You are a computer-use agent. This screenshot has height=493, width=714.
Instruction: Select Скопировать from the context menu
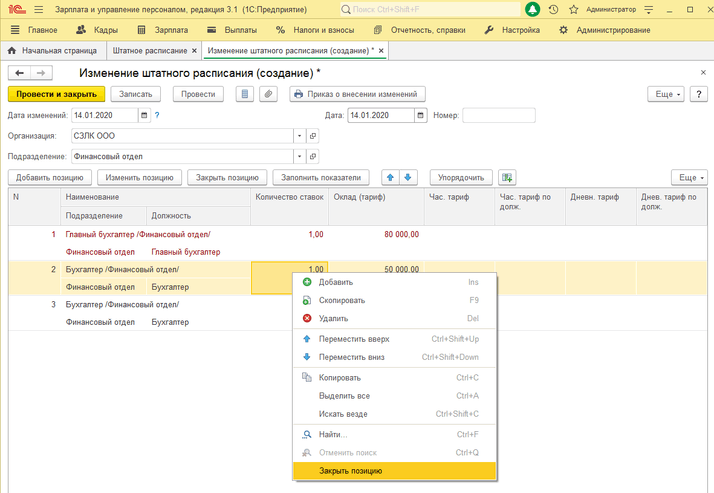[341, 300]
